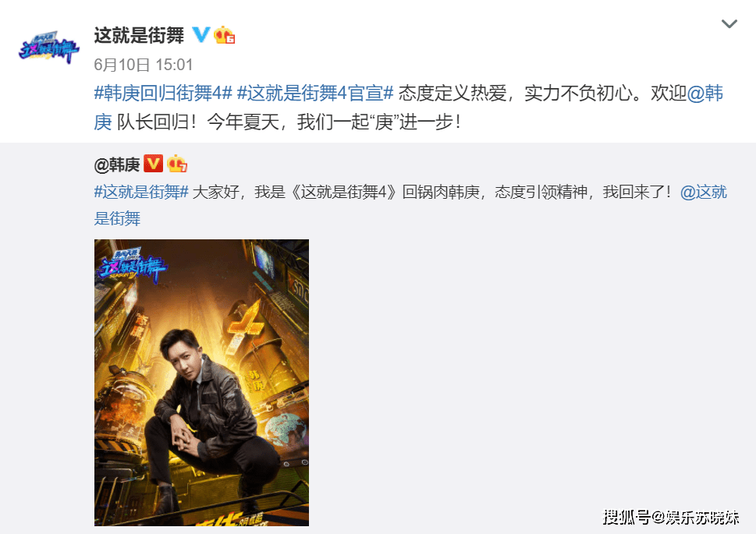
Task: Click the repost body text 大家好
Action: click(x=215, y=192)
